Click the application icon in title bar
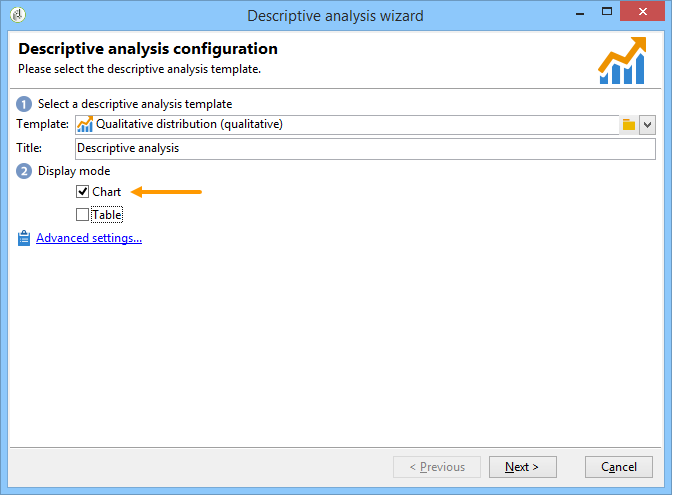This screenshot has width=689, height=503. click(18, 15)
